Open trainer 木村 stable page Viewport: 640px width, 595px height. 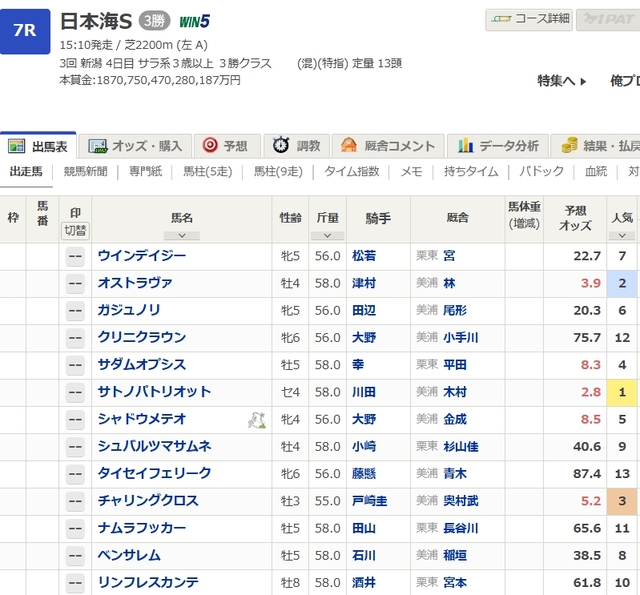pyautogui.click(x=455, y=392)
